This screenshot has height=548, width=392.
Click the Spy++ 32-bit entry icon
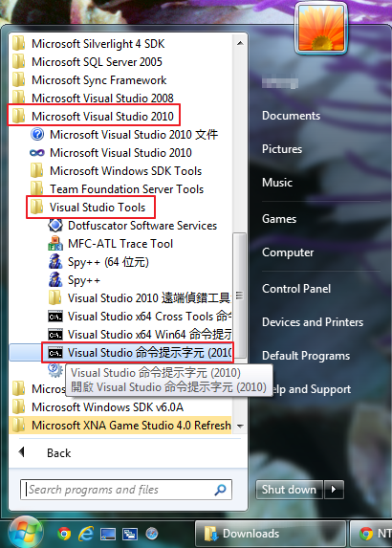(55, 280)
